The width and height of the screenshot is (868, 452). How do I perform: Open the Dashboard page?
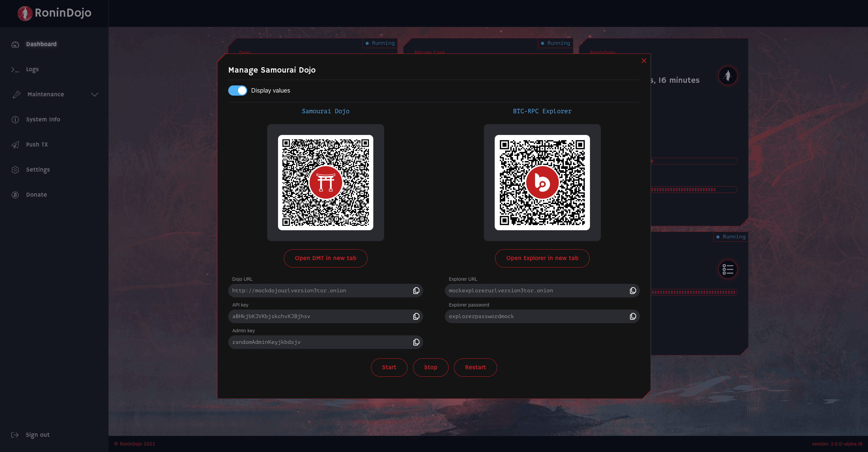[x=41, y=44]
